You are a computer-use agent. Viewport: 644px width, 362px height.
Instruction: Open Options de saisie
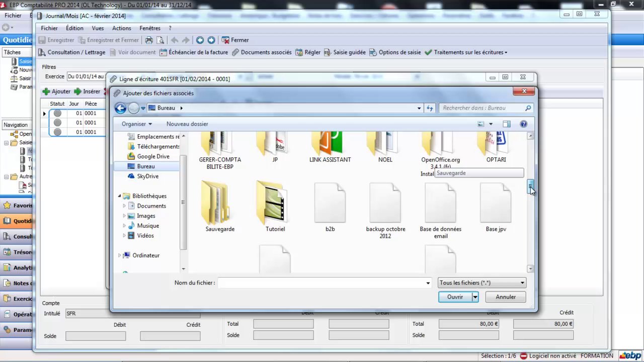[x=395, y=52]
